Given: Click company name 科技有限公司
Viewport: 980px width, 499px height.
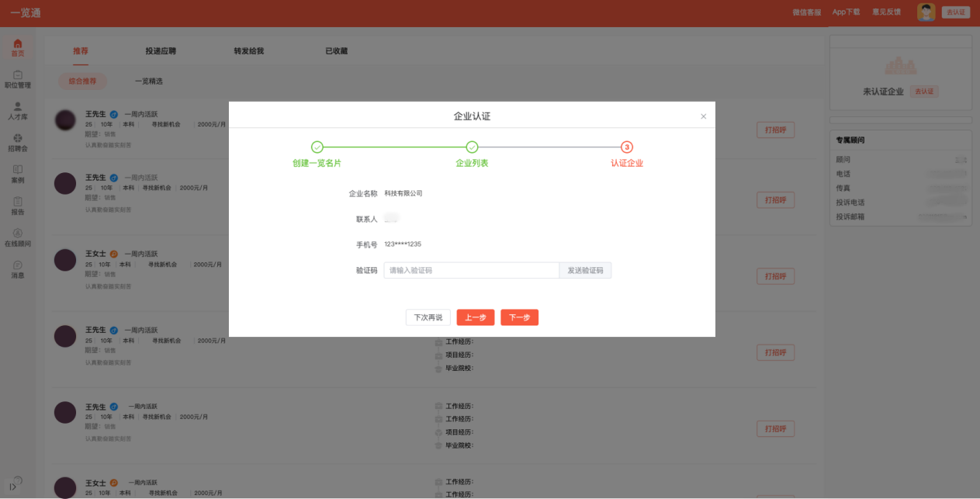Looking at the screenshot, I should tap(403, 193).
